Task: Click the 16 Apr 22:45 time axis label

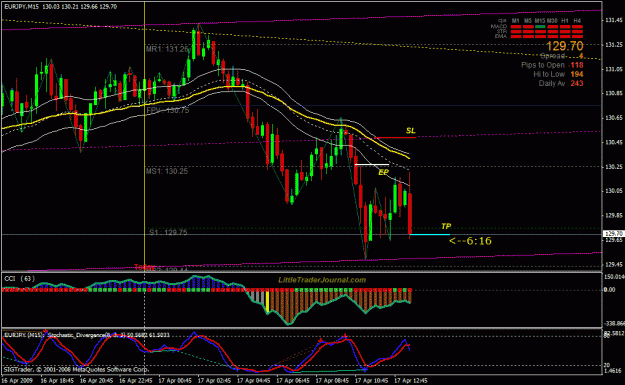Action: tap(136, 381)
